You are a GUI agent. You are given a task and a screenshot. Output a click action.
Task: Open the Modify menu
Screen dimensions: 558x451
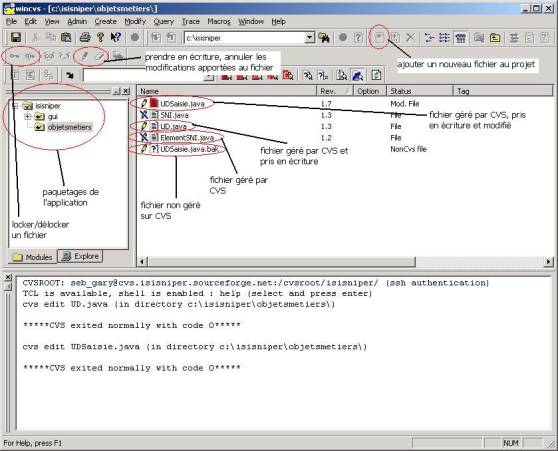coord(135,22)
